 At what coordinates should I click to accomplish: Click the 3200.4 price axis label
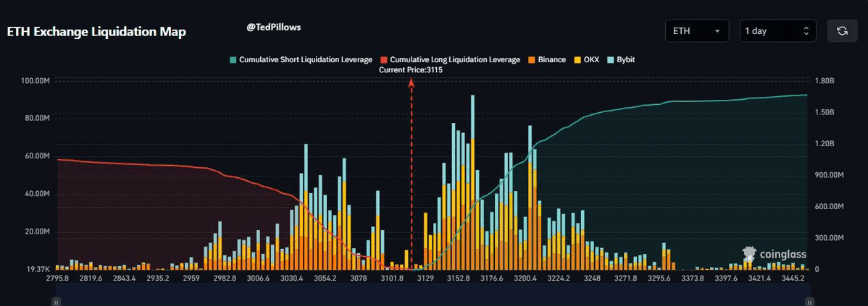526,278
